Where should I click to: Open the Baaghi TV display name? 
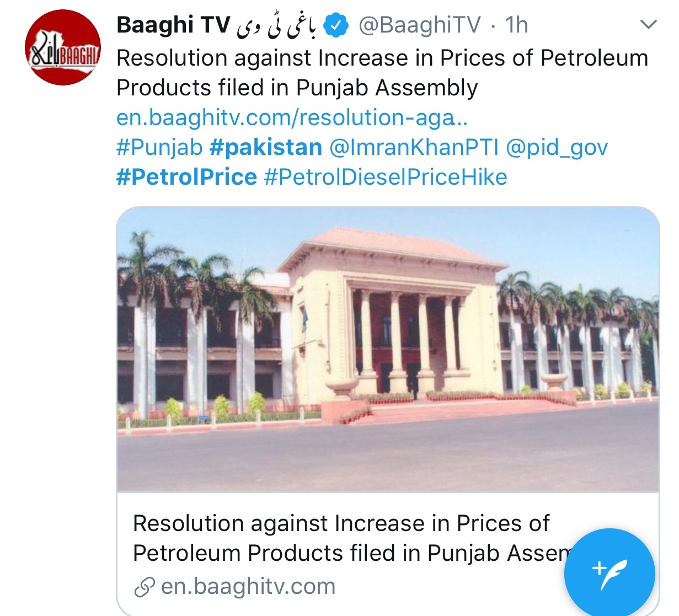(173, 25)
